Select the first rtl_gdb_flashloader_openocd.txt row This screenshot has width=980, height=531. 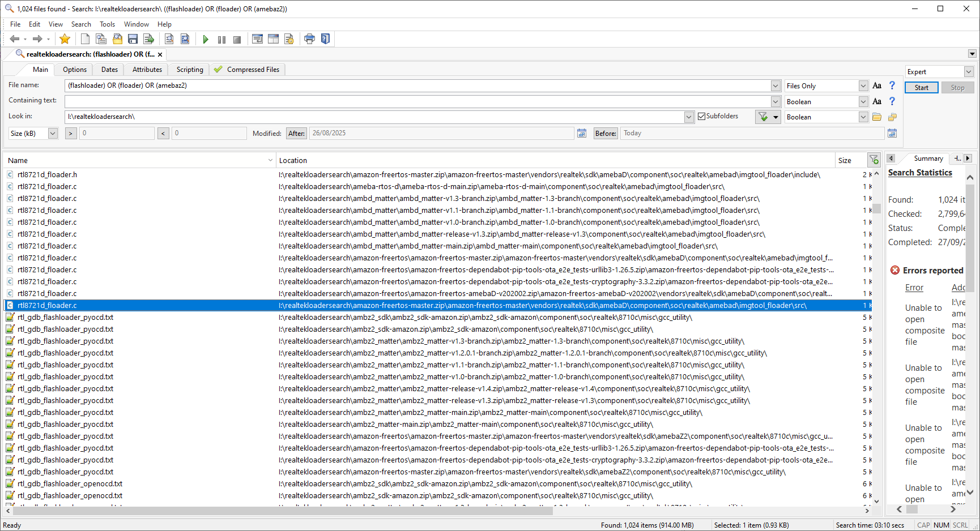pos(437,484)
